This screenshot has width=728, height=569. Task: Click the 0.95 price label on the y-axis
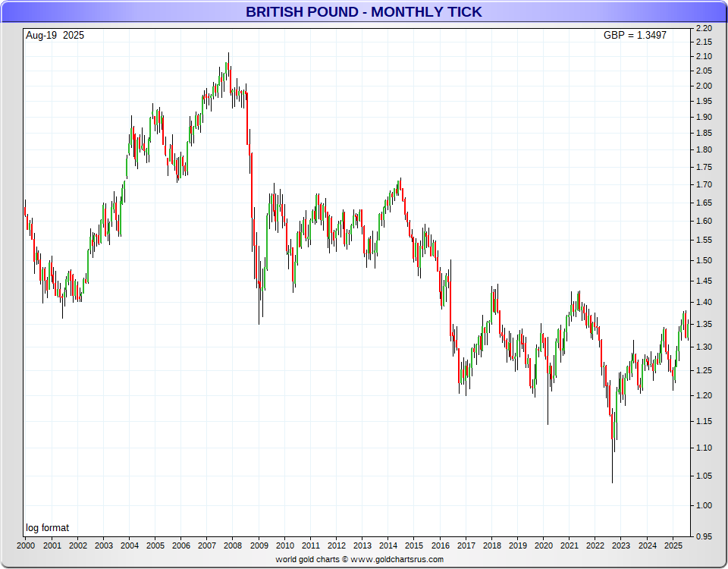704,536
